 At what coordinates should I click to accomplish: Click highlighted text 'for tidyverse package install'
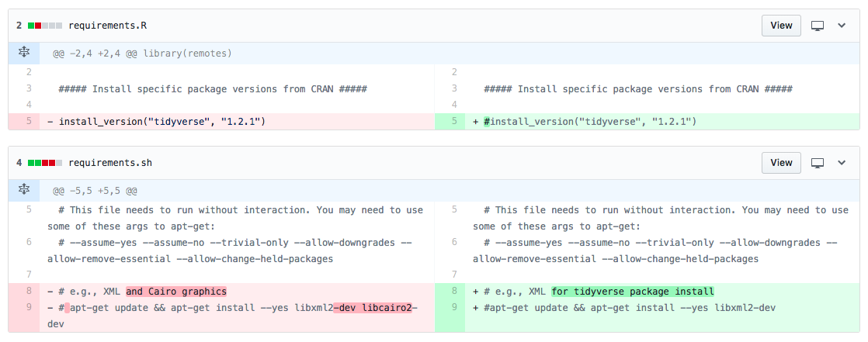click(633, 291)
